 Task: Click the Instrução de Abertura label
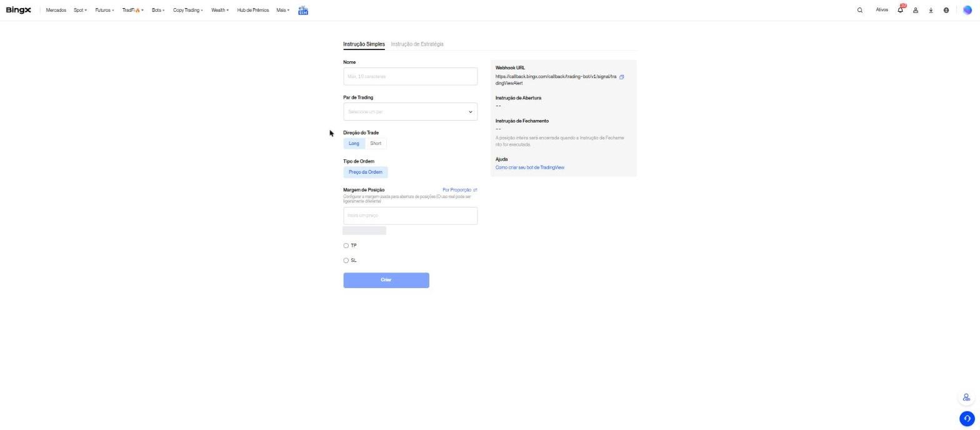[x=518, y=98]
